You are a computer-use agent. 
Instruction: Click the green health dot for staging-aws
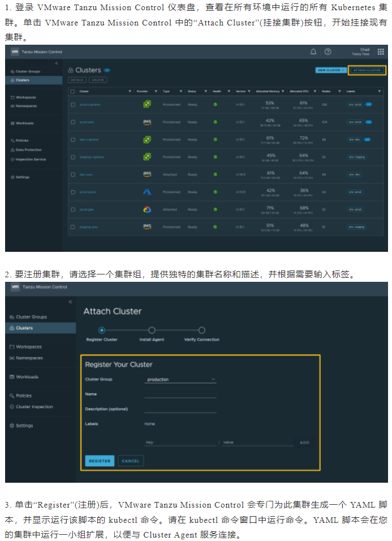(215, 227)
